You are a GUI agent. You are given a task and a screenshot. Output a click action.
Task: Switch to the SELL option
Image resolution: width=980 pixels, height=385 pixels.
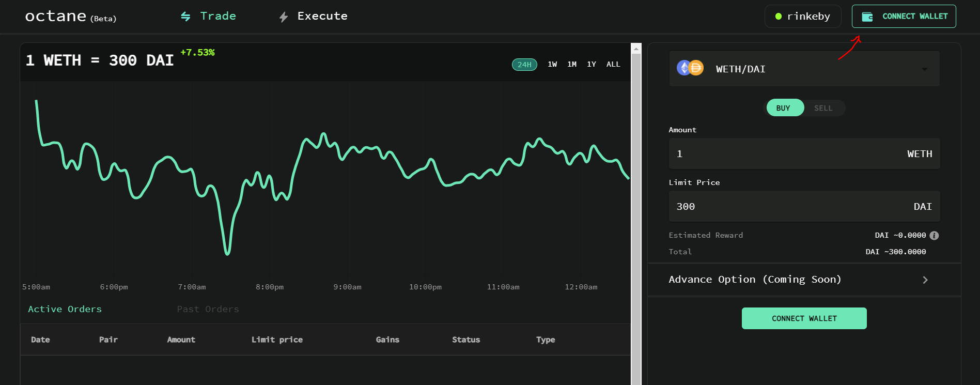[823, 108]
